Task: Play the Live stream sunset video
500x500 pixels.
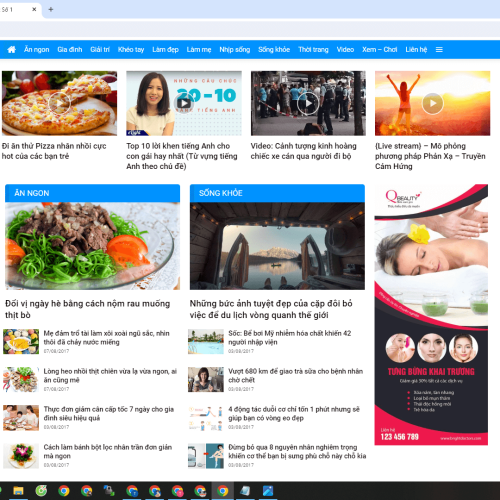Action: [432, 103]
